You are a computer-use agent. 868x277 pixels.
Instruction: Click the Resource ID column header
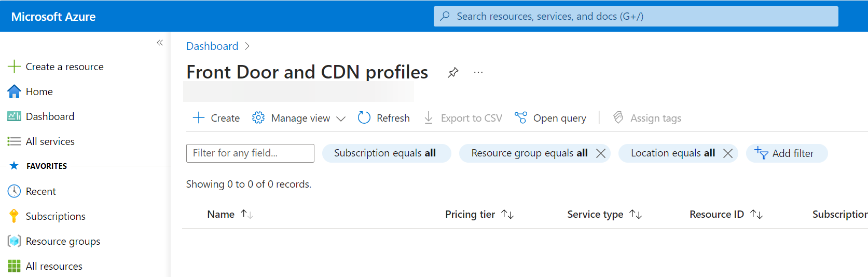pos(717,214)
